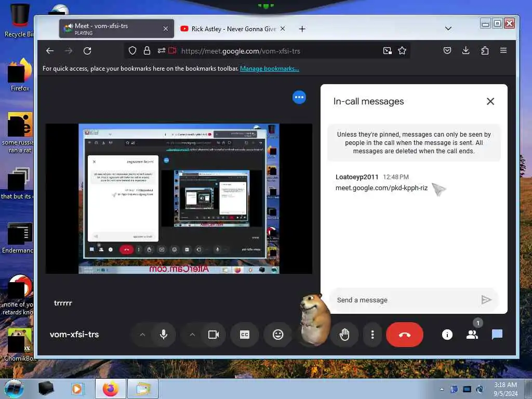Image resolution: width=532 pixels, height=399 pixels.
Task: Click the camera blocked indicator in the address bar
Action: point(172,51)
